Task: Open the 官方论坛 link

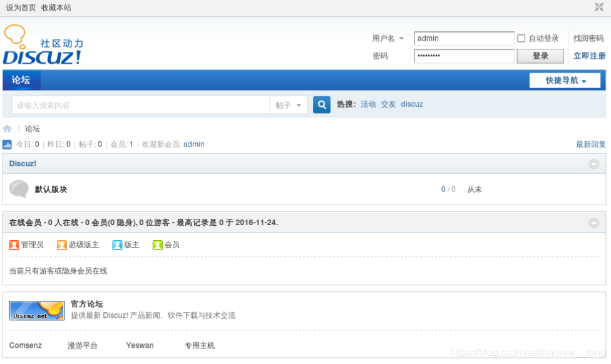Action: tap(86, 304)
